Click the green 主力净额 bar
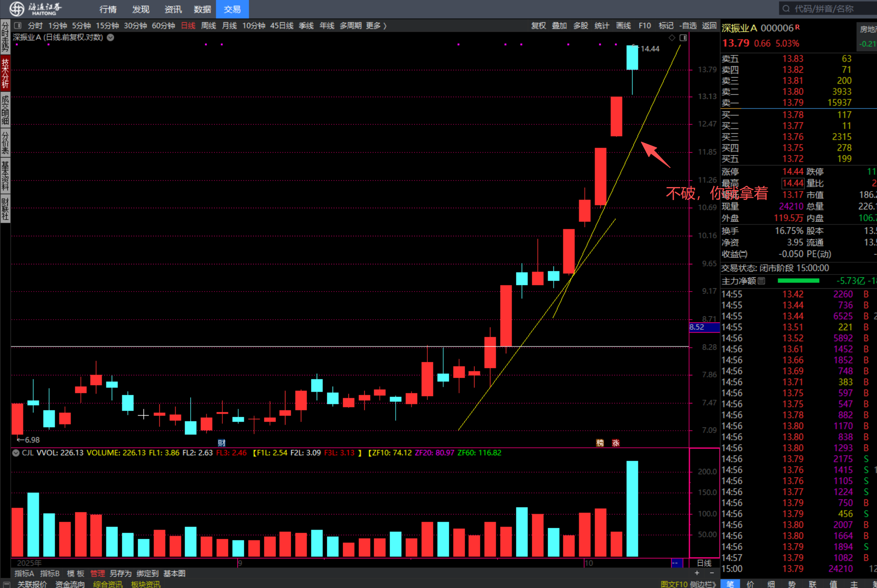This screenshot has height=588, width=877. (798, 281)
